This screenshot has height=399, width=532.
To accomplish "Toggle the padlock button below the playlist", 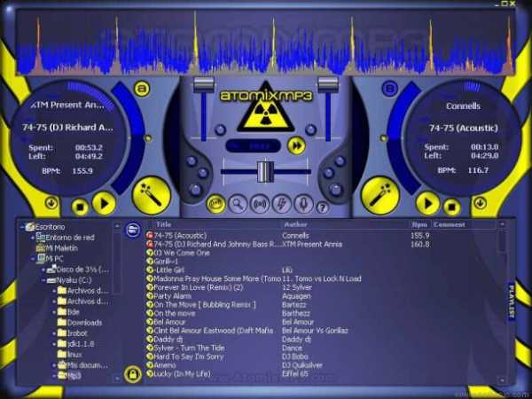I will tap(133, 374).
